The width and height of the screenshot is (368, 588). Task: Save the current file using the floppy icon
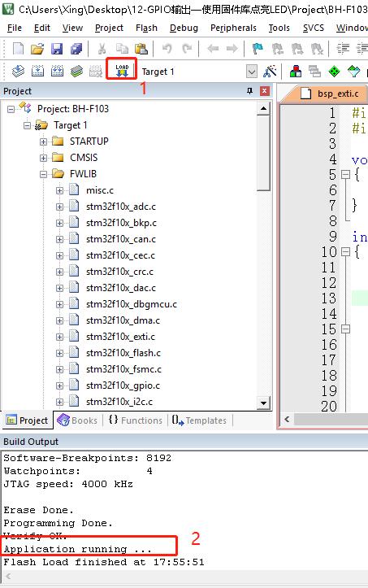tap(57, 49)
